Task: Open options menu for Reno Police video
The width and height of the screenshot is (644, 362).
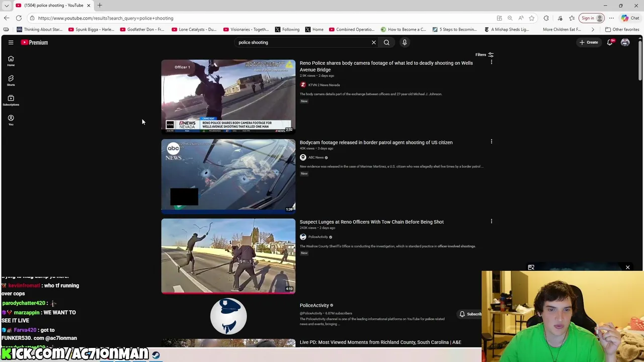Action: click(492, 62)
